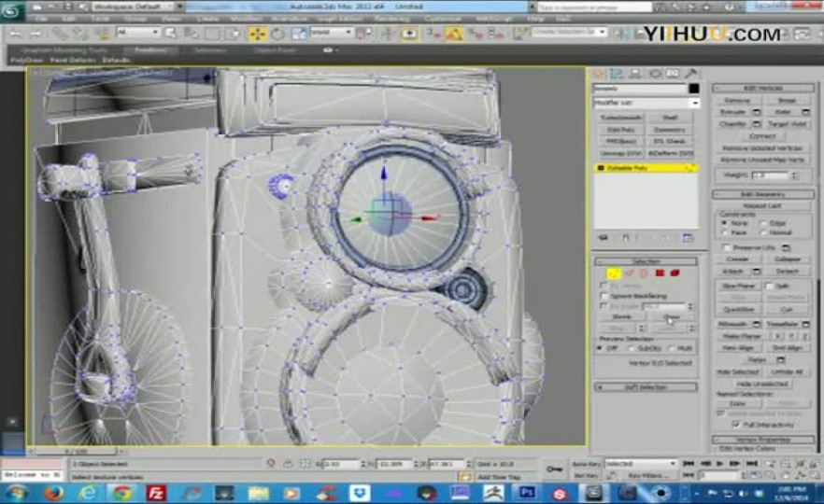824x504 pixels.
Task: Select the None constraint radio button
Action: pos(725,223)
